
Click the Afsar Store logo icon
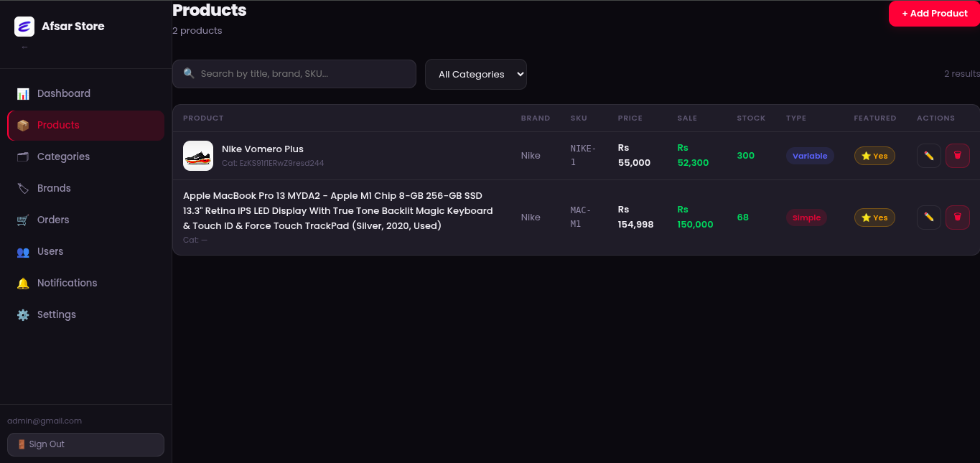[24, 27]
